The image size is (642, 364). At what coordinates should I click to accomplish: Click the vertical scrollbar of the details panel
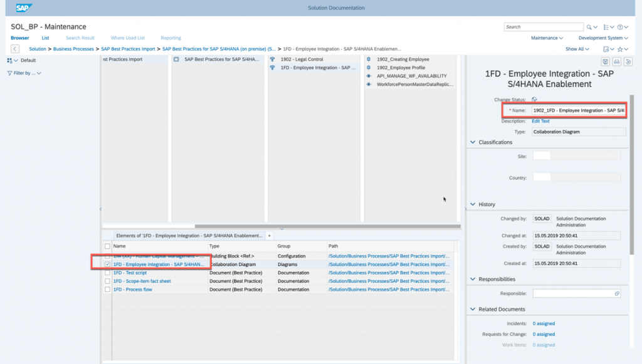pos(632,175)
